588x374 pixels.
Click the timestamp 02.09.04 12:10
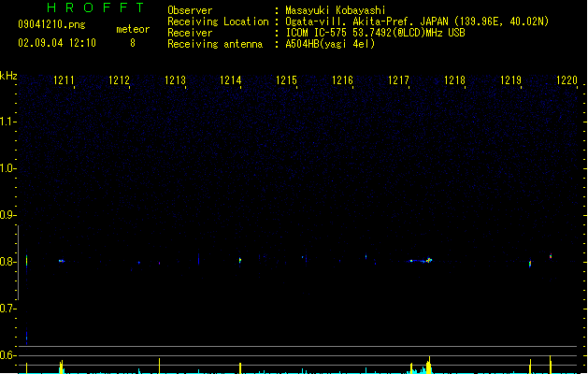coord(57,43)
